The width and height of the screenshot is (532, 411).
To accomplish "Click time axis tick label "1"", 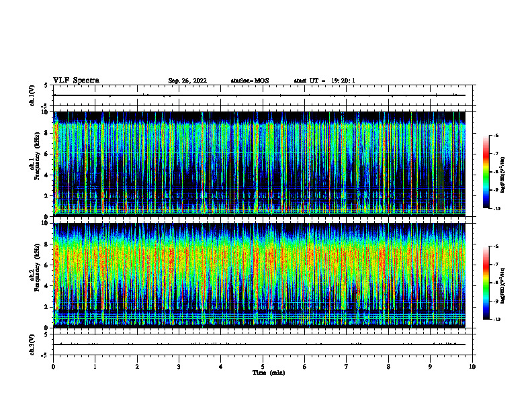I will [95, 367].
